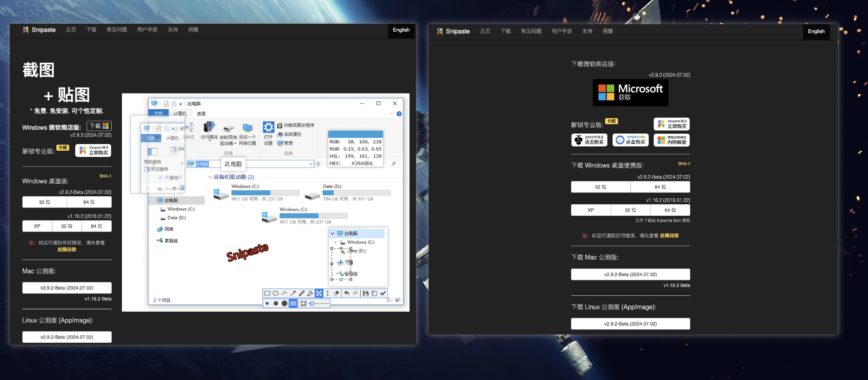This screenshot has width=868, height=380.
Task: Switch to the 查看 ribbon tab
Action: click(x=201, y=114)
